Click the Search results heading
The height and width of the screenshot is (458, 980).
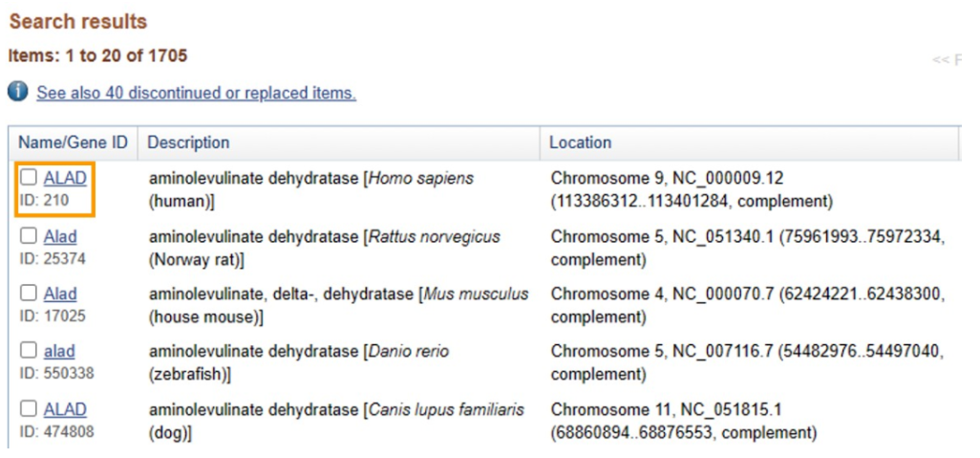(x=78, y=22)
